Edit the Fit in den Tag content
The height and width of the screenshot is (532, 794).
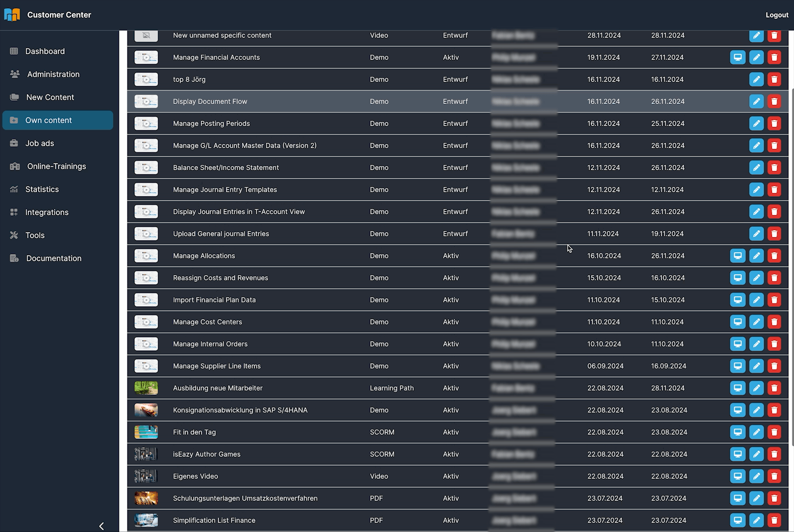756,432
